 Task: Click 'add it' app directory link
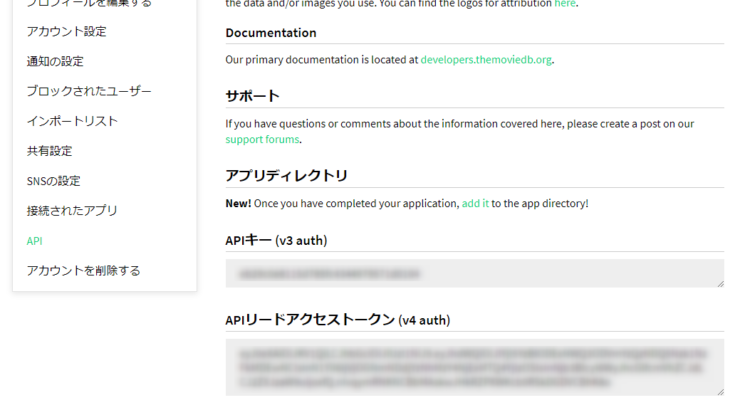point(475,203)
